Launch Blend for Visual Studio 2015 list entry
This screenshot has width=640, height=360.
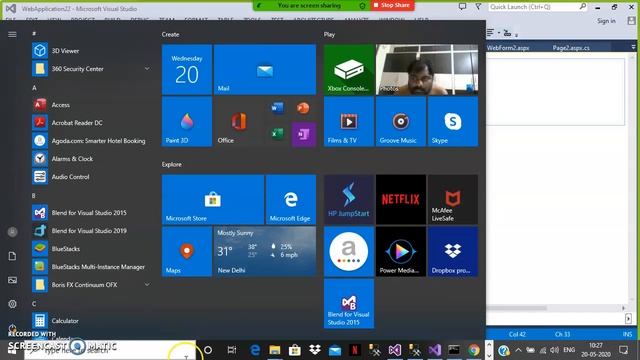[x=91, y=213]
